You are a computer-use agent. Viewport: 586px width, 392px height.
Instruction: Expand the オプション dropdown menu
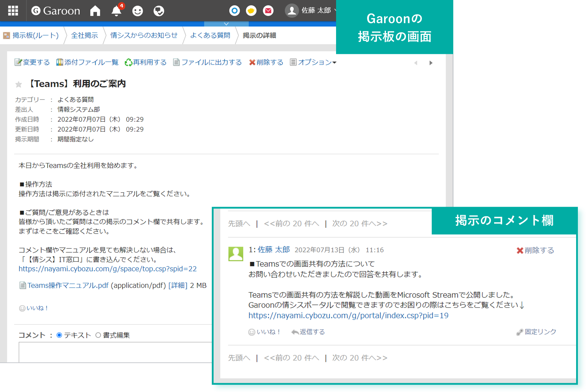313,62
